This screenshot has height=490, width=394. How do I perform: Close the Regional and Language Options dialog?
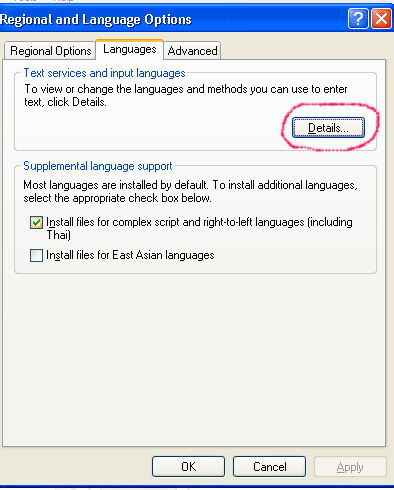tap(381, 19)
